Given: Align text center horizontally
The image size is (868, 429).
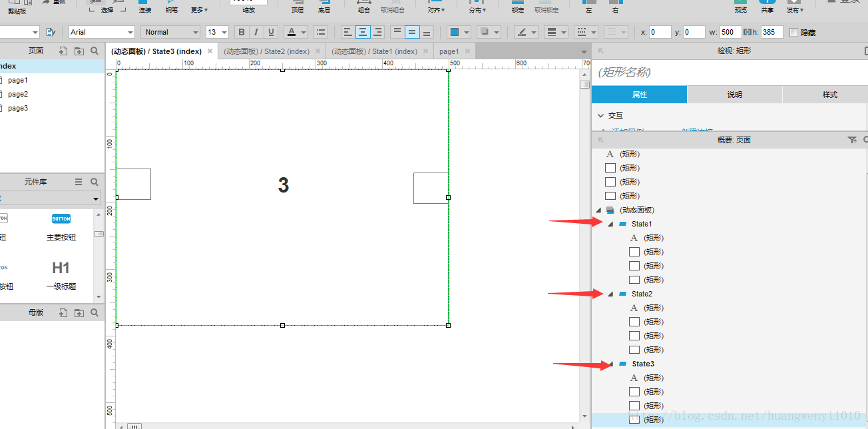Looking at the screenshot, I should coord(363,32).
